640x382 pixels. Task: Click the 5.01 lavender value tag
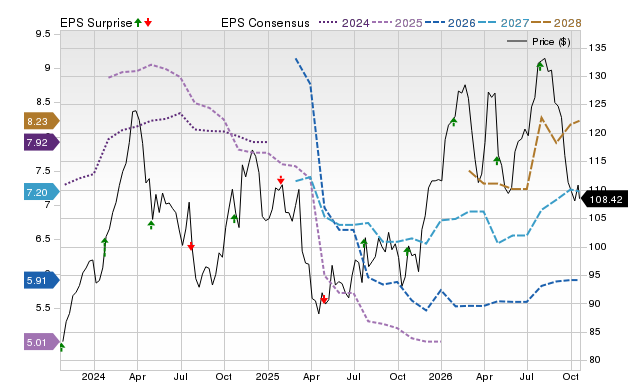pos(42,342)
